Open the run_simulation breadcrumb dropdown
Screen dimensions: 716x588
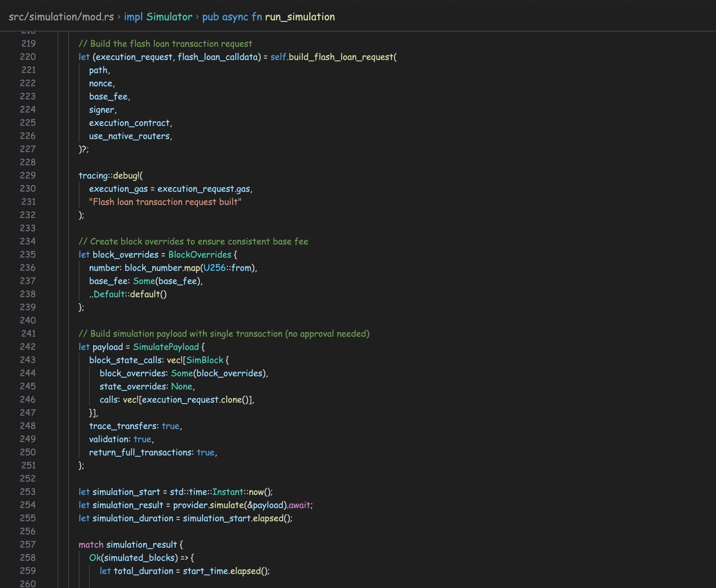(299, 16)
